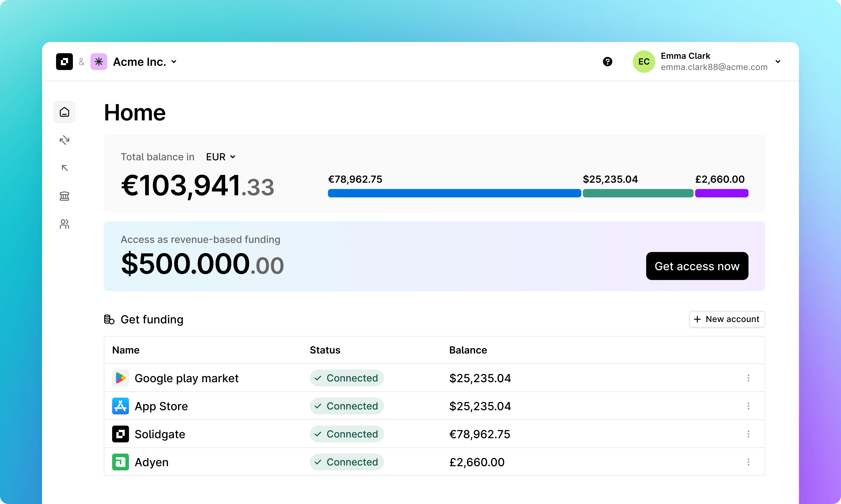Image resolution: width=841 pixels, height=504 pixels.
Task: Click the New account button
Action: [x=727, y=319]
